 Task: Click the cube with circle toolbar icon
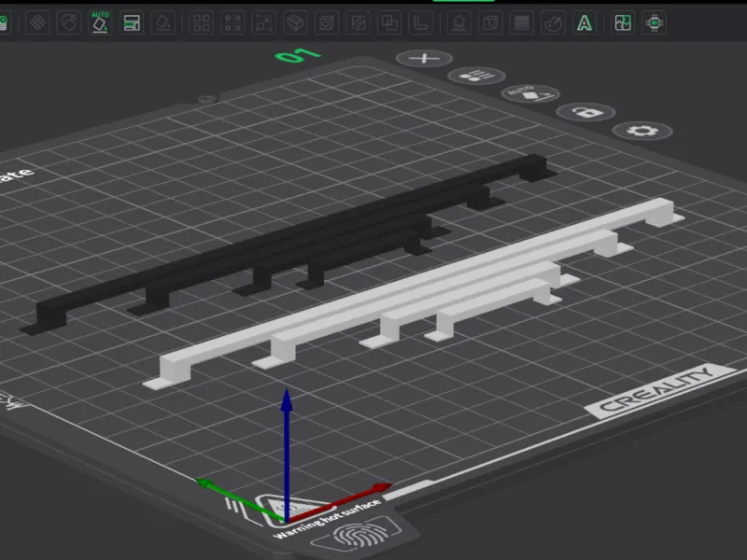click(327, 22)
